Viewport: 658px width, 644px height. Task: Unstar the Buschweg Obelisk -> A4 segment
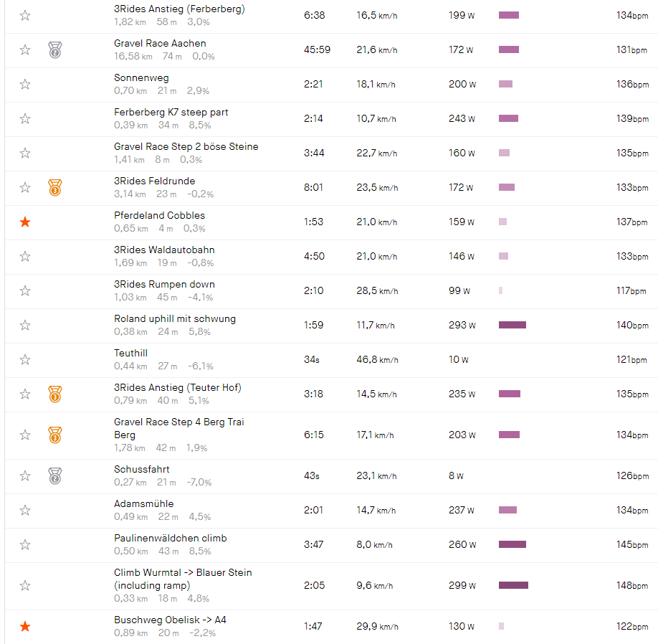[25, 627]
